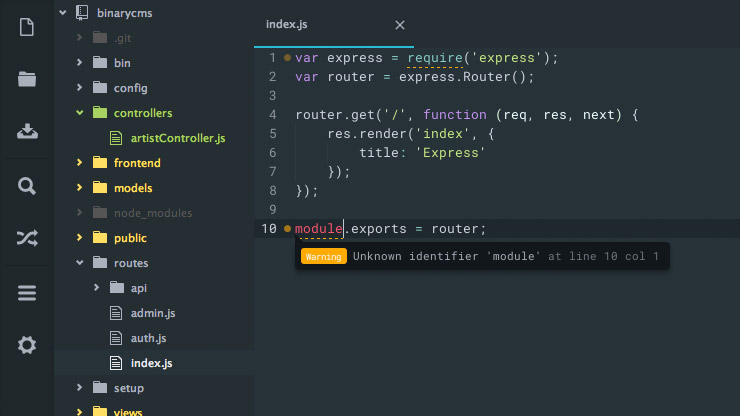Click the lint warning dot on line 1
The width and height of the screenshot is (740, 416).
pos(287,58)
